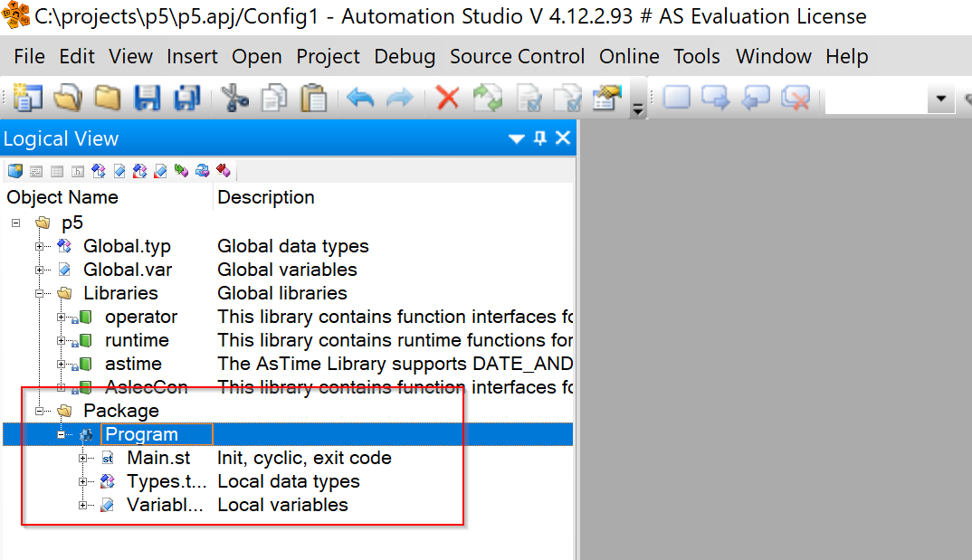
Task: Open the Logical View panel dropdown arrow
Action: click(517, 138)
